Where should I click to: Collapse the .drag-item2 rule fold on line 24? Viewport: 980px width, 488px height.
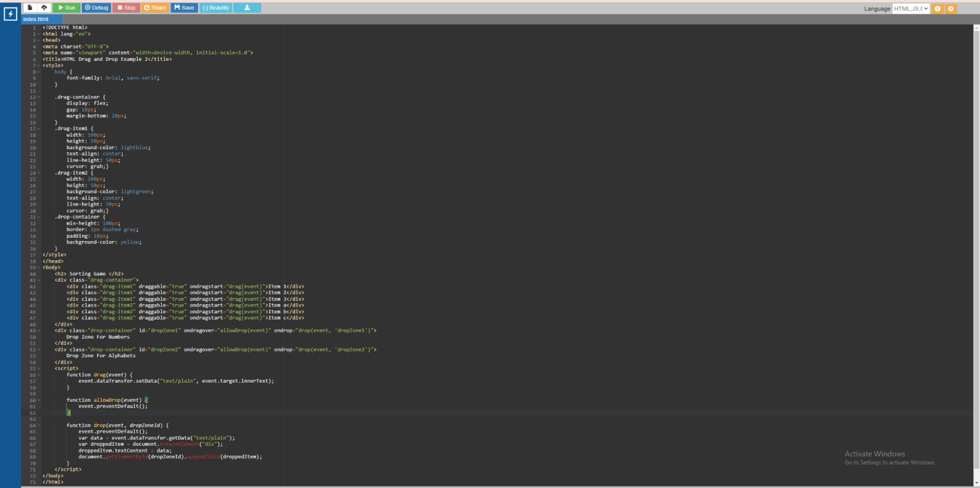(39, 173)
